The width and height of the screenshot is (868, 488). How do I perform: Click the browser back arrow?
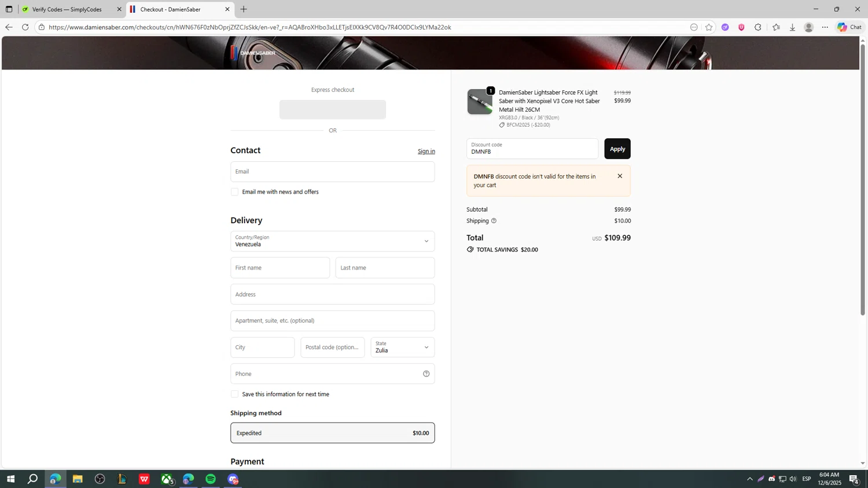(9, 27)
